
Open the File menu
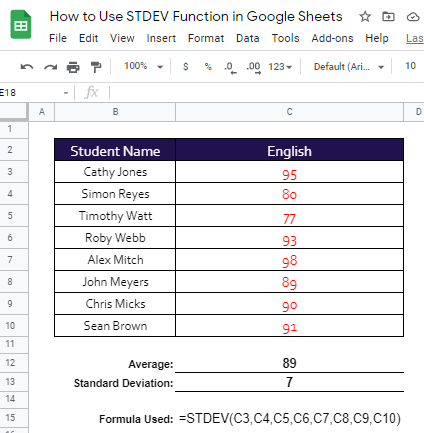coord(58,38)
